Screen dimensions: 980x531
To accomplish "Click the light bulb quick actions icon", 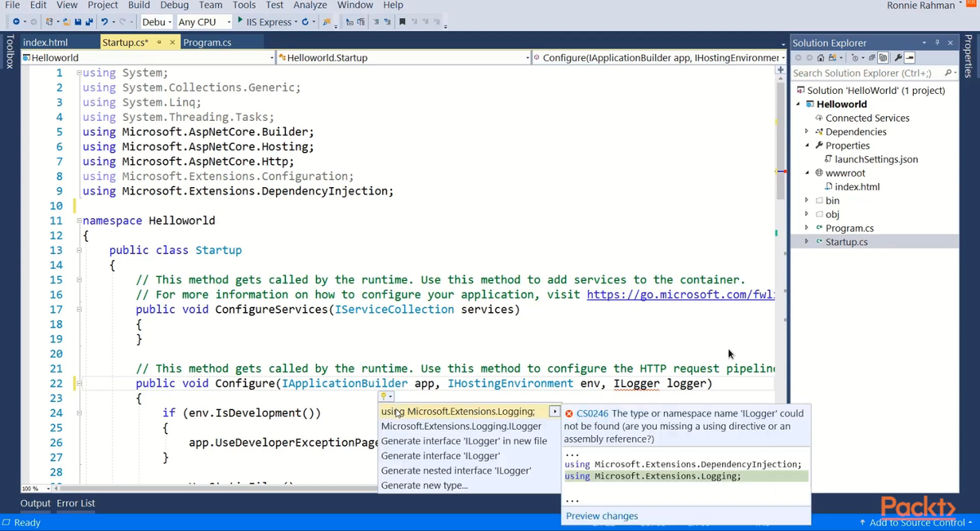I will pos(383,396).
